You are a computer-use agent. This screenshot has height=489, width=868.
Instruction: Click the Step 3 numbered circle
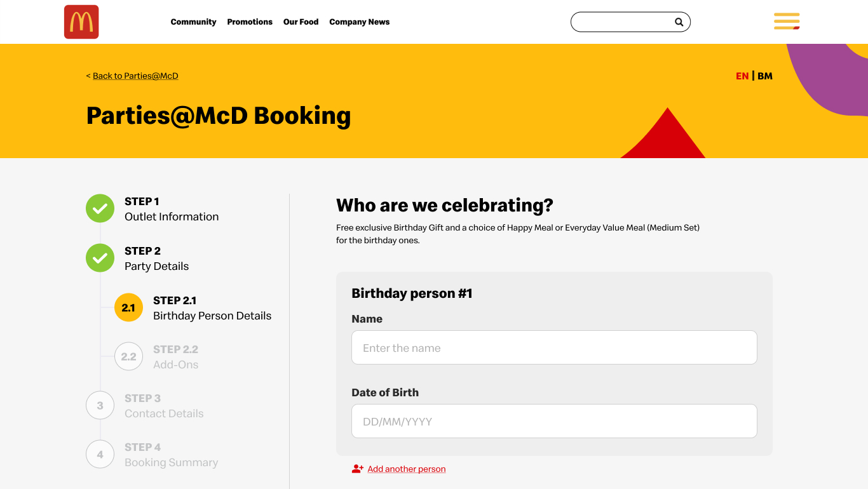(x=100, y=405)
